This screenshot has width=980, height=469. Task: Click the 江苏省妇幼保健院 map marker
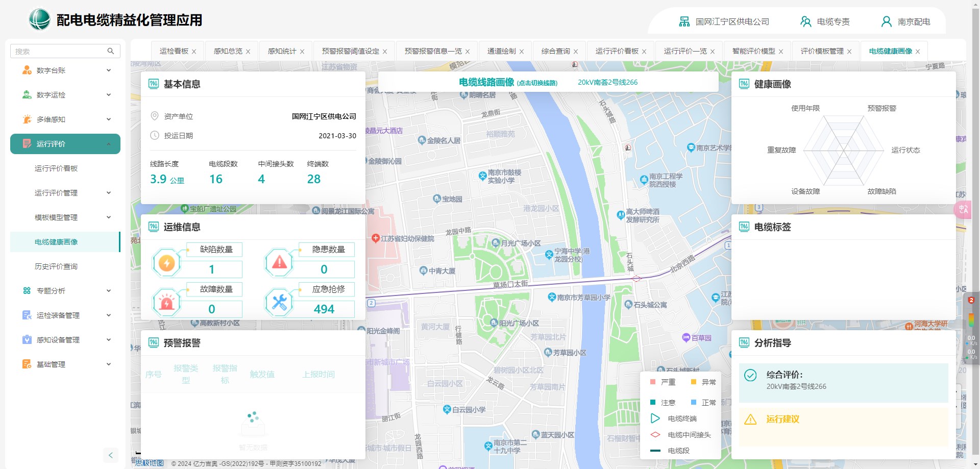click(x=376, y=238)
